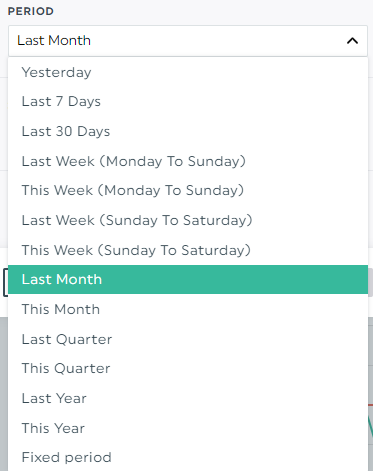The height and width of the screenshot is (471, 373).
Task: Click the highlighted Last Month option
Action: pos(188,279)
